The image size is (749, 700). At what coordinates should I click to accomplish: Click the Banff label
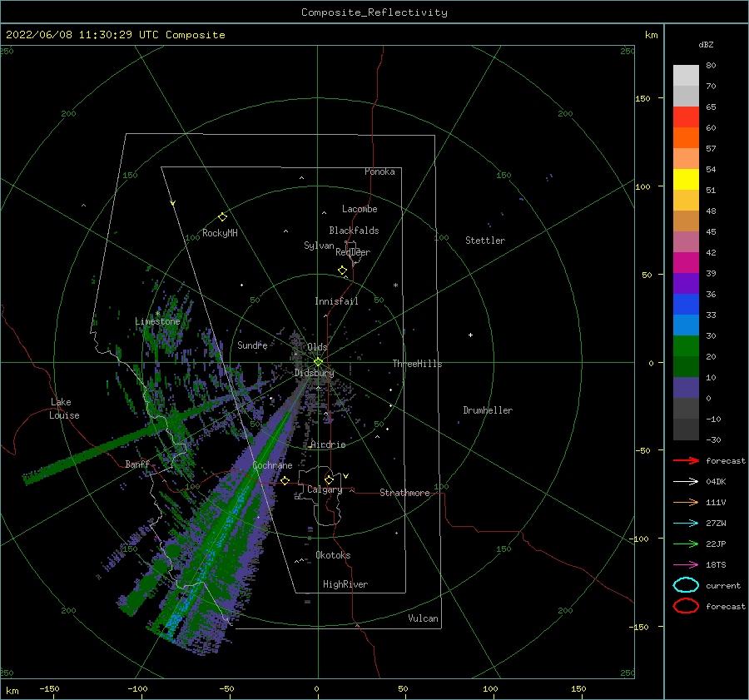[x=137, y=464]
